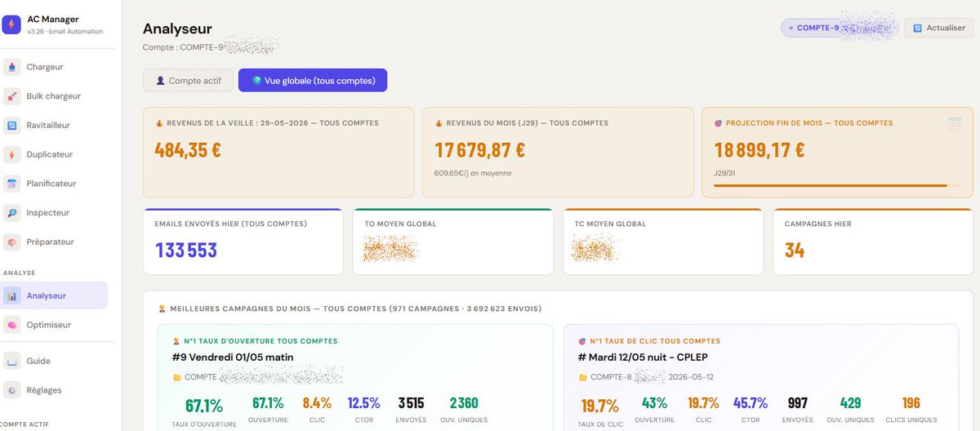The height and width of the screenshot is (431, 980).
Task: Click the 484,35 € revenue value
Action: (x=188, y=150)
